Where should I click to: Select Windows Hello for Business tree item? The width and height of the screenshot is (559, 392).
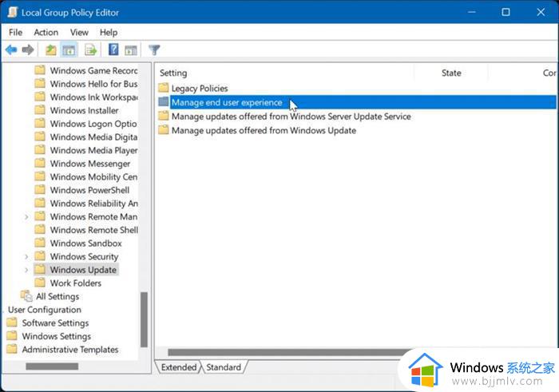coord(93,84)
